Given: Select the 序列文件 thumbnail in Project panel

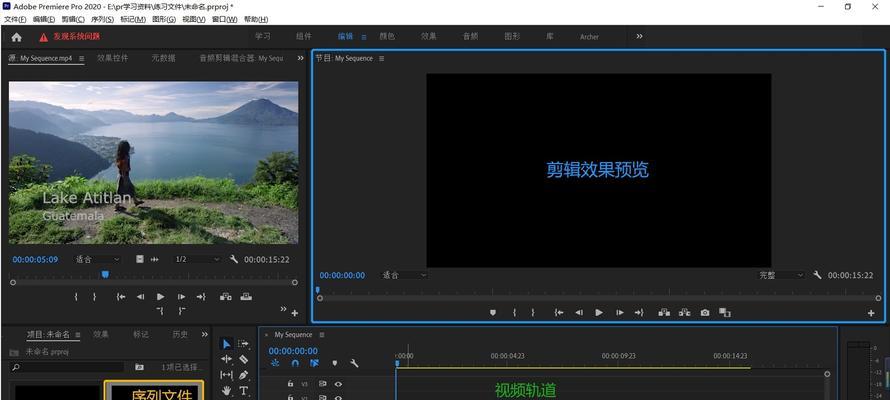Looking at the screenshot, I should pyautogui.click(x=154, y=391).
